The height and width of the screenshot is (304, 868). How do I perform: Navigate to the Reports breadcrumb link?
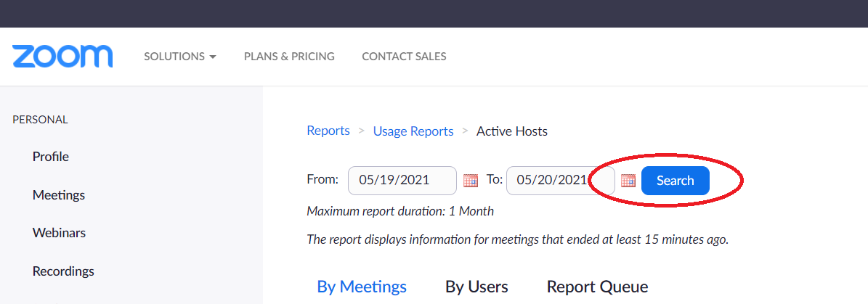pos(328,131)
